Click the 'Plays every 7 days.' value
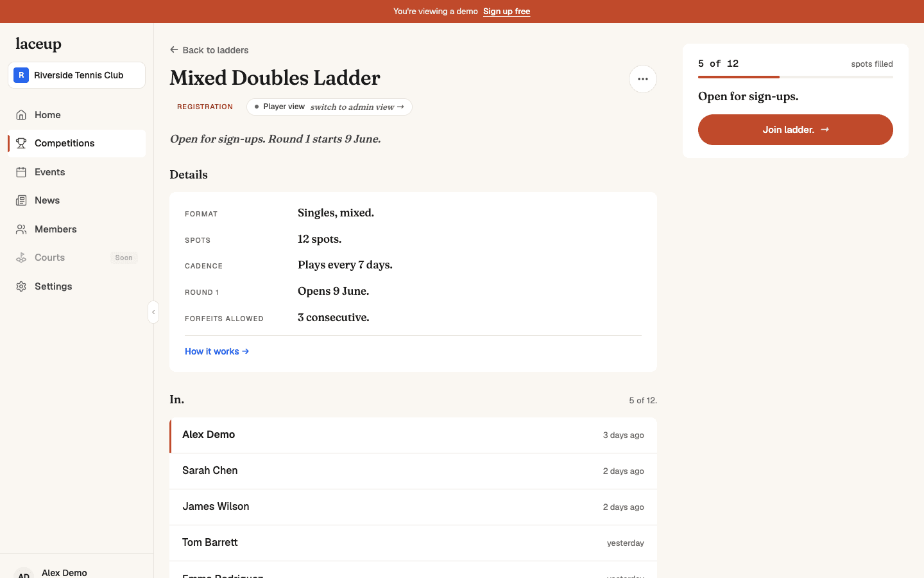Screen dimensions: 924x578 [x=345, y=265]
